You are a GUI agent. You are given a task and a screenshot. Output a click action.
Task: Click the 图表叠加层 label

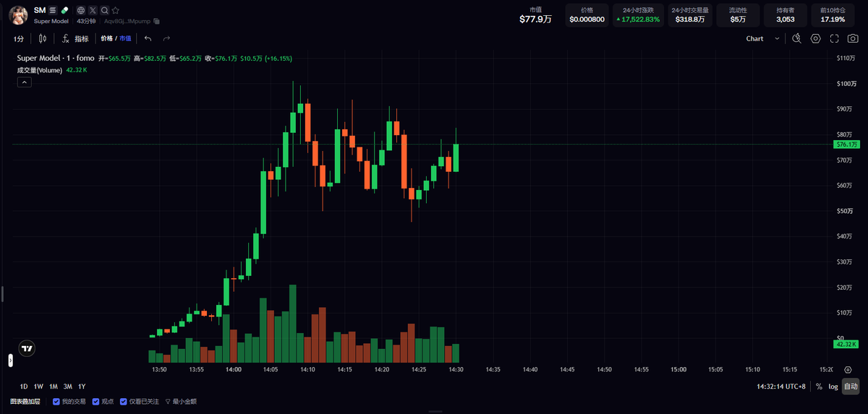[25, 401]
